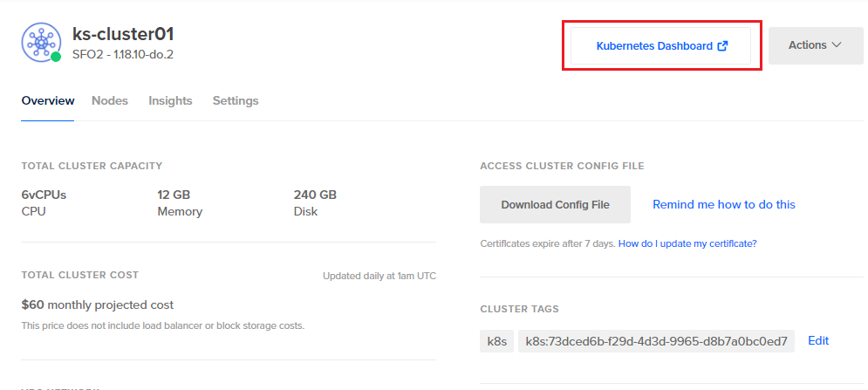
Task: Click the $60 monthly projected cost text
Action: point(98,304)
